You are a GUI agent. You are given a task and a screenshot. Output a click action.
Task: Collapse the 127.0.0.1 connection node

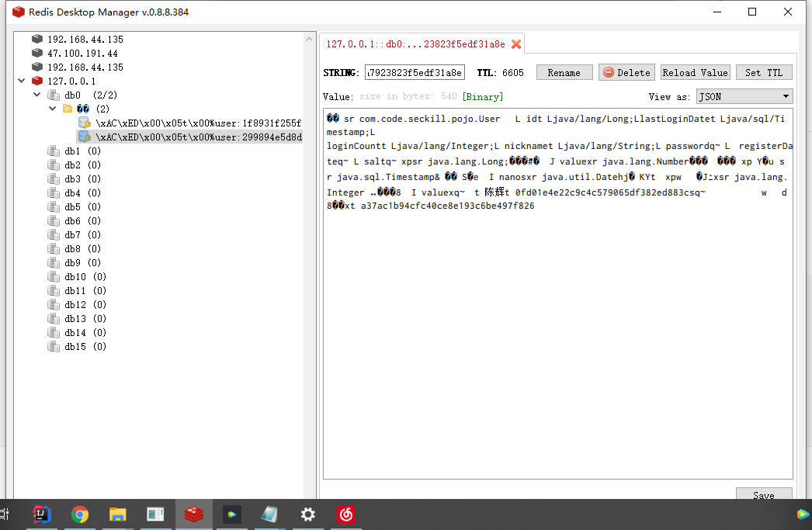click(21, 81)
